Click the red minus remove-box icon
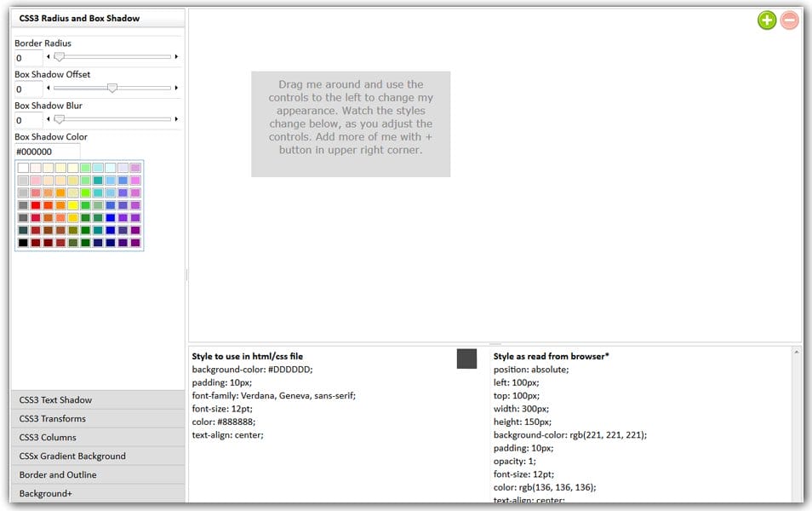The width and height of the screenshot is (812, 511). (x=790, y=20)
